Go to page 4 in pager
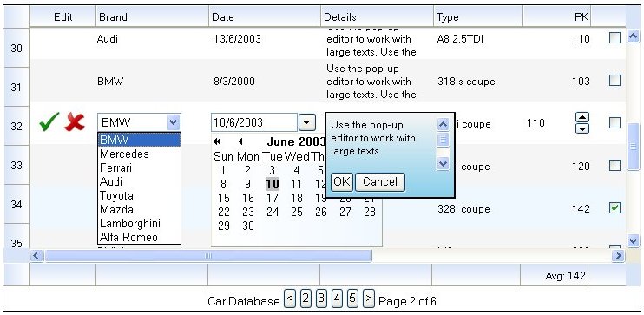The image size is (644, 315). tap(337, 299)
